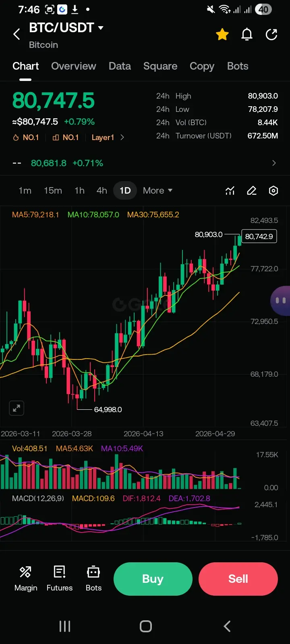This screenshot has height=644, width=290.
Task: Expand the 80,681.8 price row chevron
Action: point(274,163)
